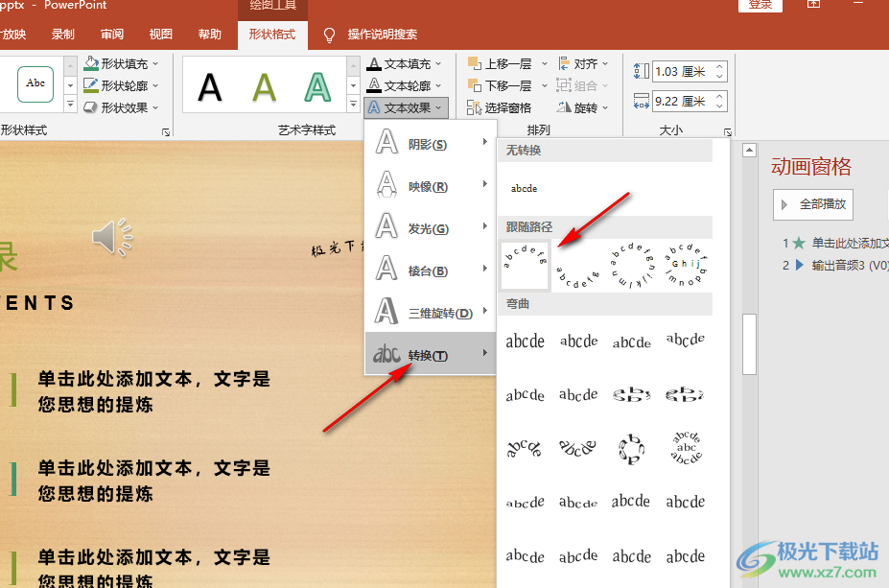The image size is (889, 588).
Task: Click the 文本效果 text effects button
Action: pos(406,107)
